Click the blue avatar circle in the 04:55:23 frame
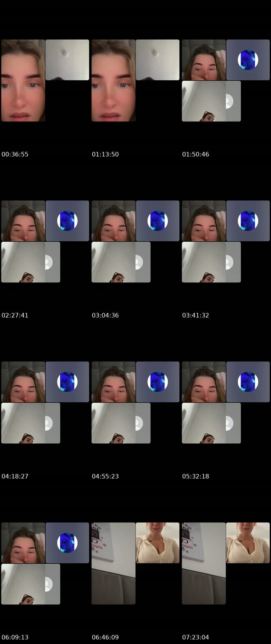The width and height of the screenshot is (271, 644). tap(158, 382)
